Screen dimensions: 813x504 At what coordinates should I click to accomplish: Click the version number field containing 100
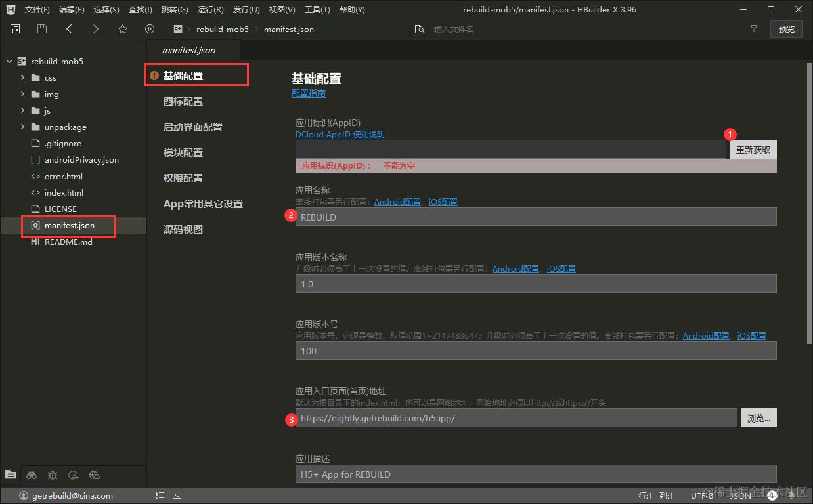click(x=536, y=351)
